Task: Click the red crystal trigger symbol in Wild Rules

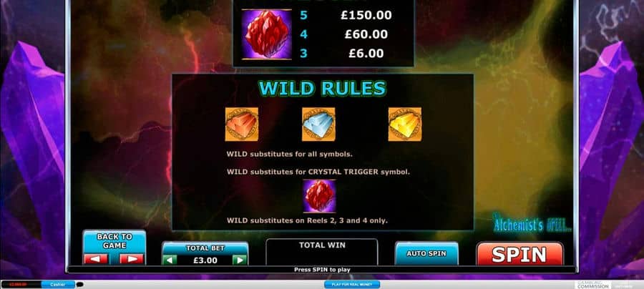Action: tap(319, 196)
